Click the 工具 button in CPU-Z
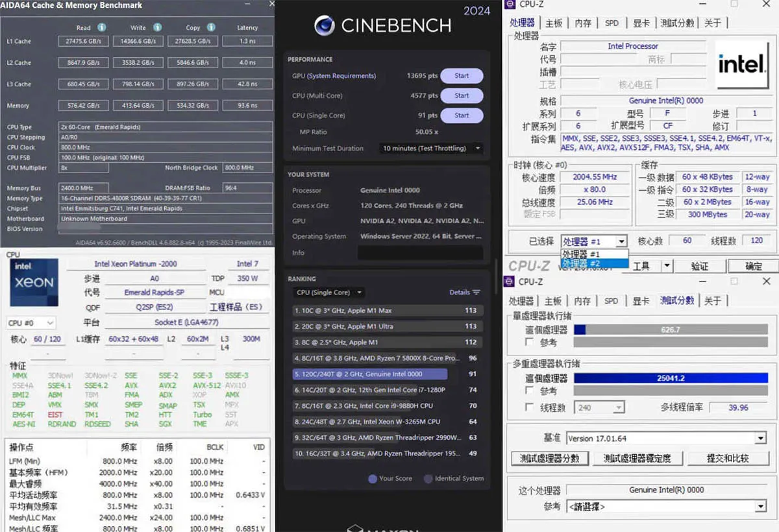 click(641, 266)
